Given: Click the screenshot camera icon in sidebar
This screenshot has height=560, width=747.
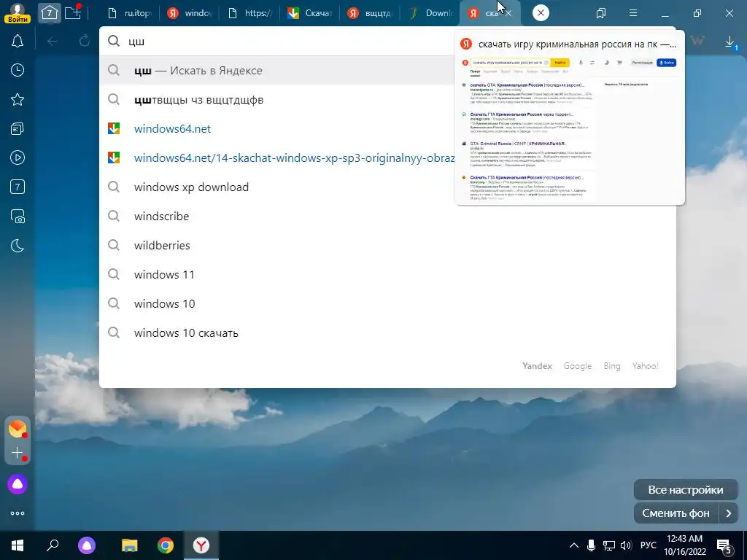Looking at the screenshot, I should 18,216.
